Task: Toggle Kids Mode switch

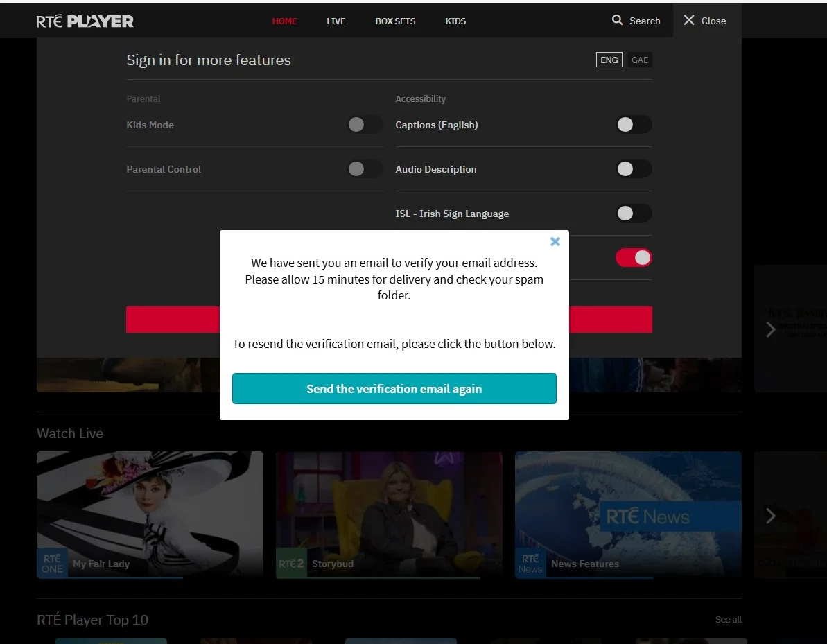Action: tap(365, 125)
